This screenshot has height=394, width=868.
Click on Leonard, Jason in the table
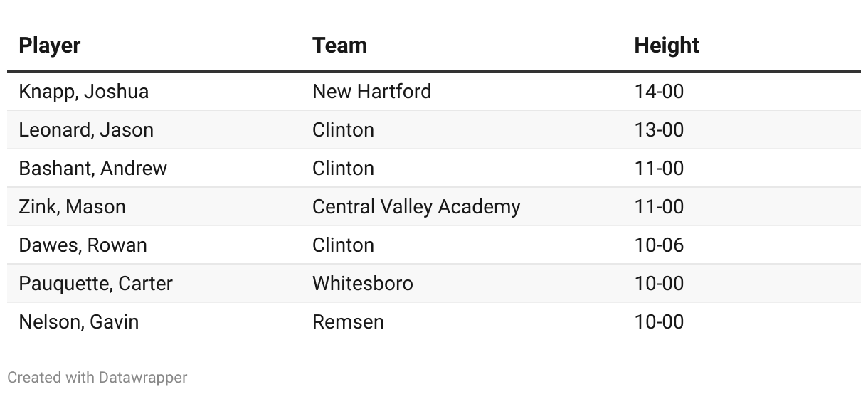(x=86, y=130)
